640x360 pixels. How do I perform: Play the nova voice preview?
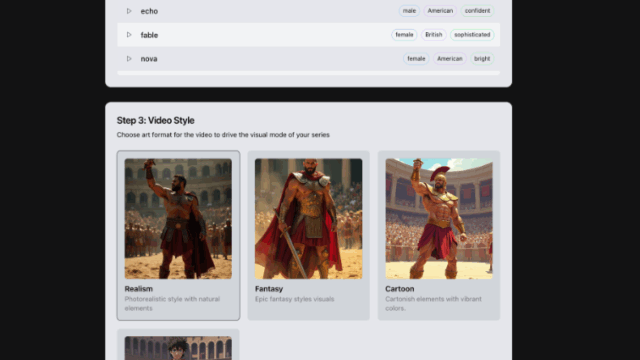point(129,59)
